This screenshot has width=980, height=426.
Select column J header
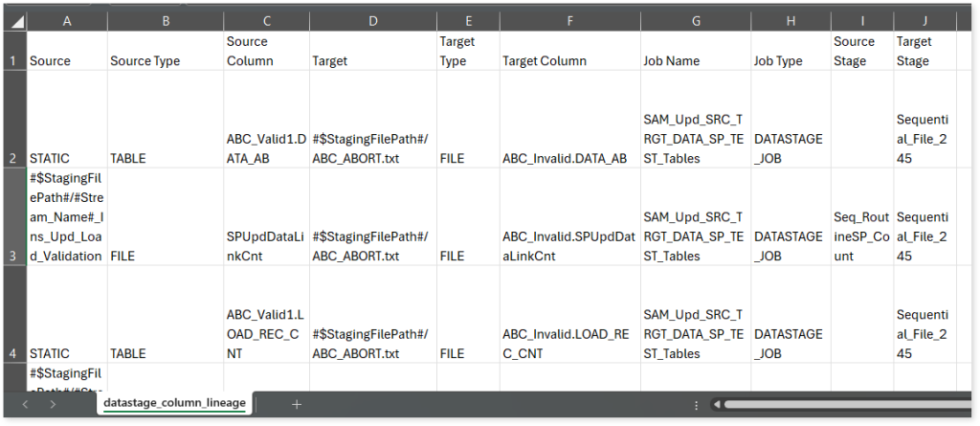tap(924, 20)
